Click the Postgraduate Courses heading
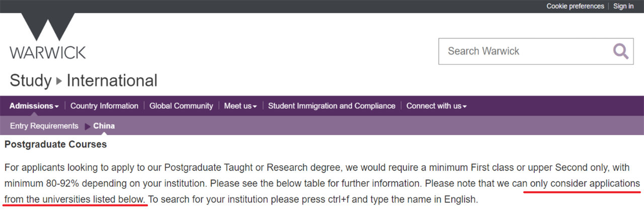644x211 pixels. (x=55, y=145)
